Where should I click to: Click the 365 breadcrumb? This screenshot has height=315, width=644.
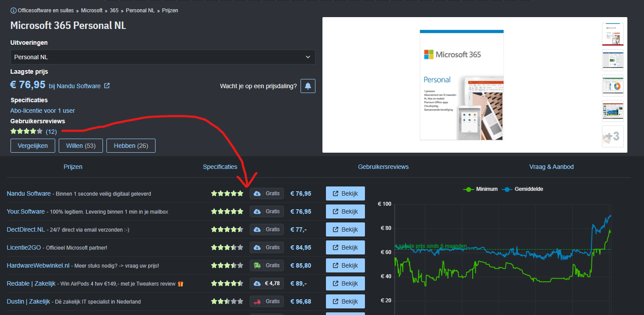coord(114,10)
